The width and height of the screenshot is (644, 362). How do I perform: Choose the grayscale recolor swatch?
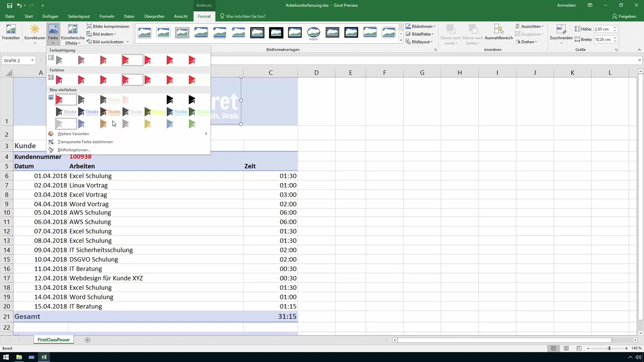[x=88, y=100]
